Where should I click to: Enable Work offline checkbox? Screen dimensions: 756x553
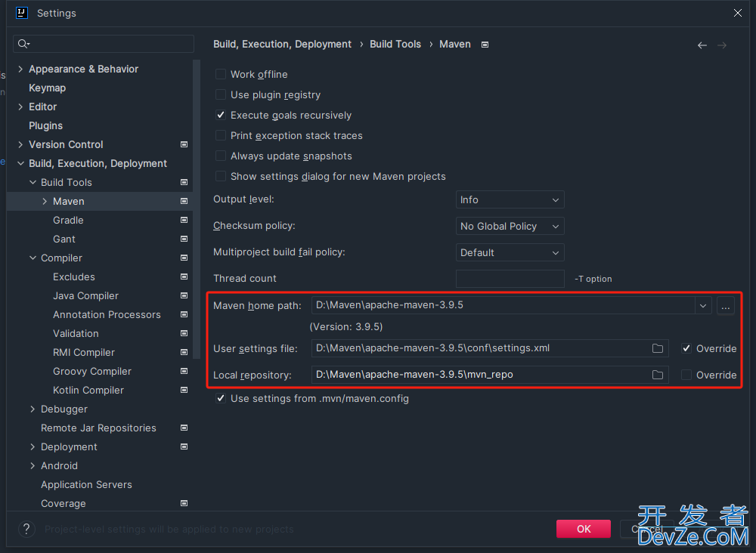click(x=220, y=74)
